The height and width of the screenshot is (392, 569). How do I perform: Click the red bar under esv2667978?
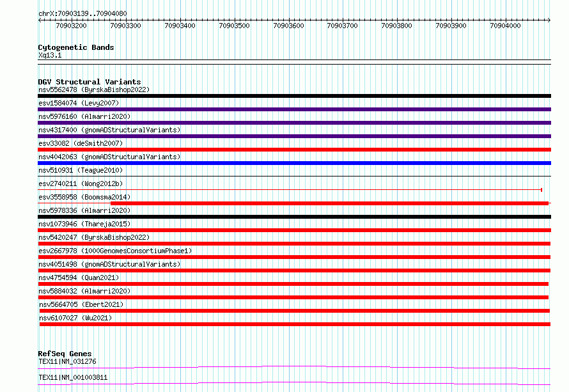click(x=294, y=257)
